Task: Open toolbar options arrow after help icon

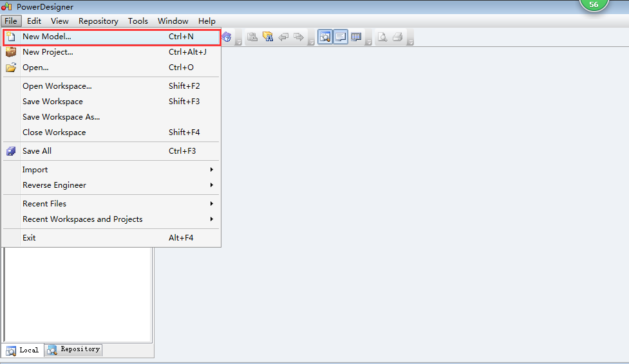Action: click(239, 42)
